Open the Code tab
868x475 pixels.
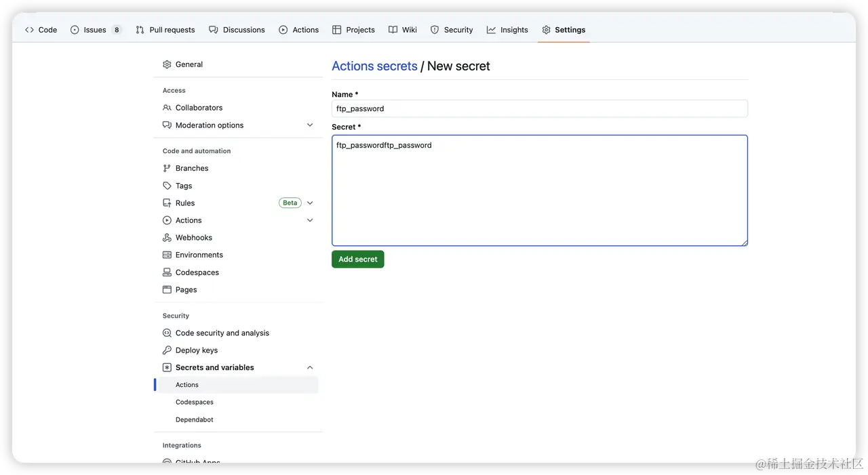(x=41, y=30)
